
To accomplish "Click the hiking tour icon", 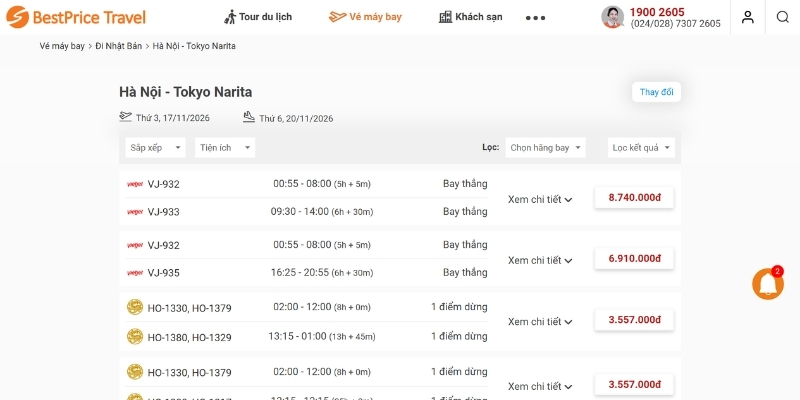I will pyautogui.click(x=230, y=17).
